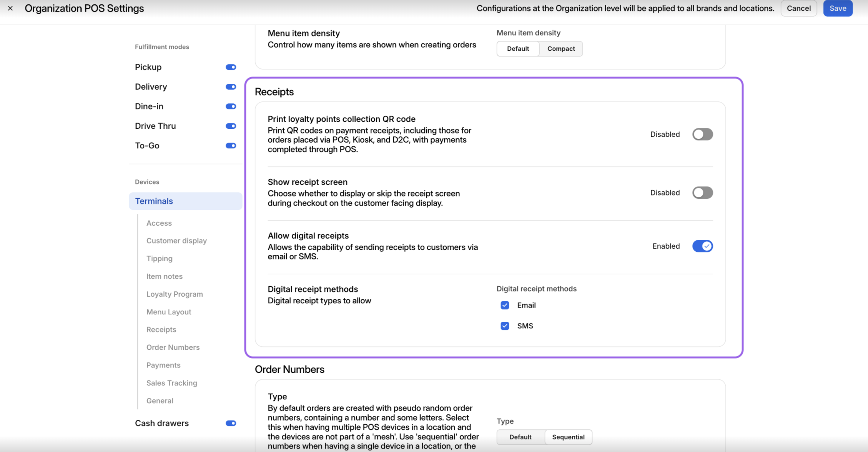Disable Allow digital receipts

click(702, 246)
